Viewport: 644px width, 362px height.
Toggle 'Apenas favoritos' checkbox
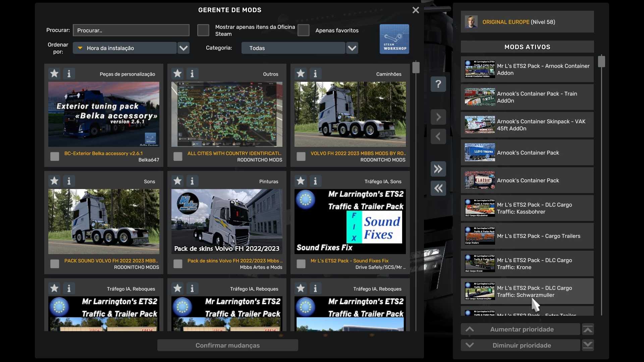coord(303,30)
